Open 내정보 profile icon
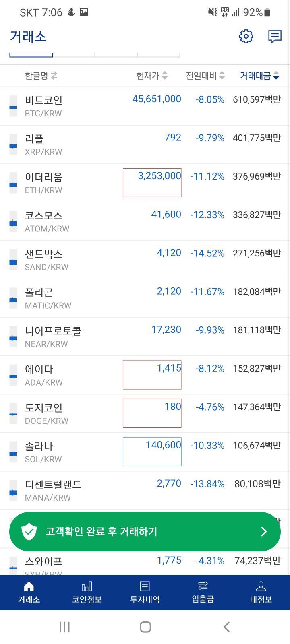Screen dimensions: 290x644 tap(261, 586)
